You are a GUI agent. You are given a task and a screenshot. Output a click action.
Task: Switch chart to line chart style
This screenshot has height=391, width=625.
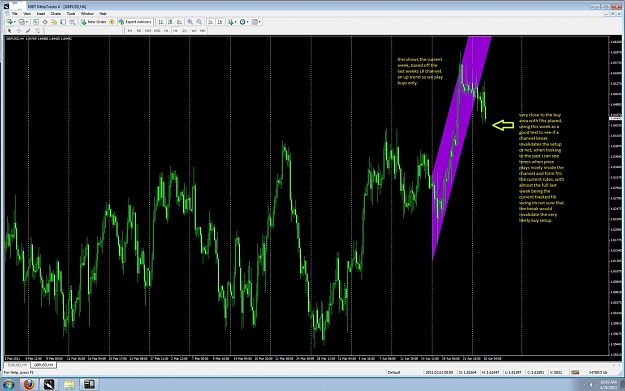pos(180,22)
